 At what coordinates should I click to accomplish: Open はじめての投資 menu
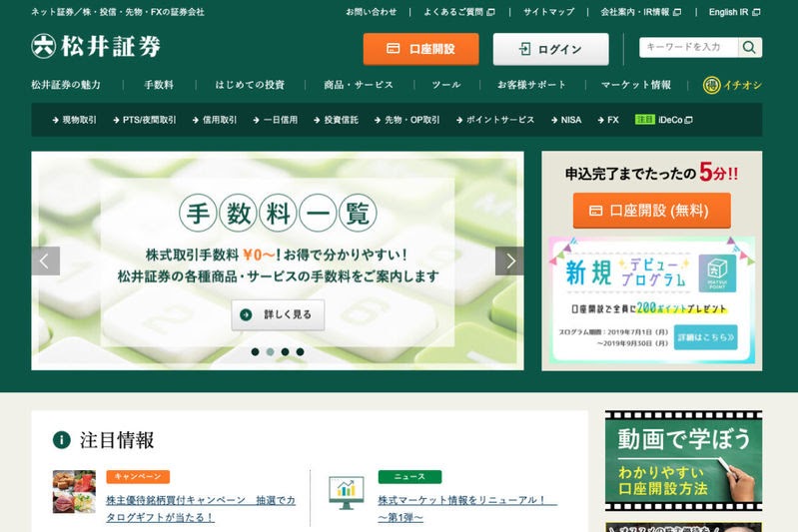tap(250, 85)
